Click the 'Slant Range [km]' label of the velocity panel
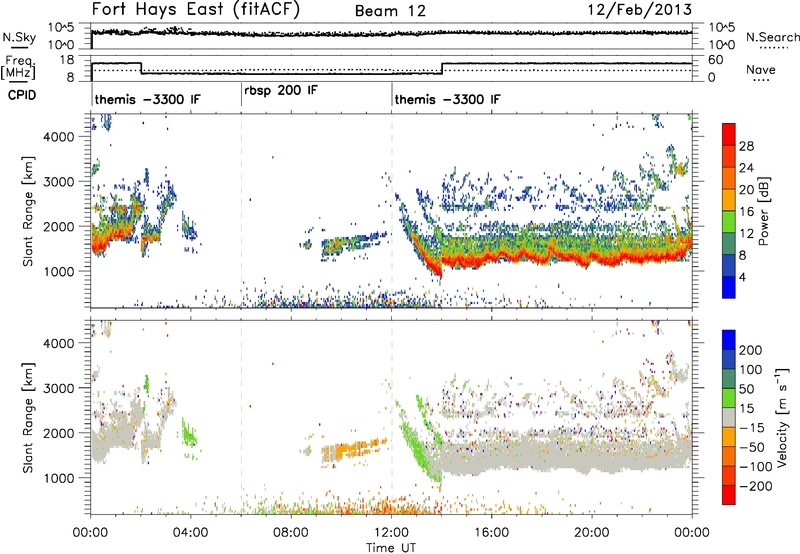800x554 pixels. coord(28,417)
